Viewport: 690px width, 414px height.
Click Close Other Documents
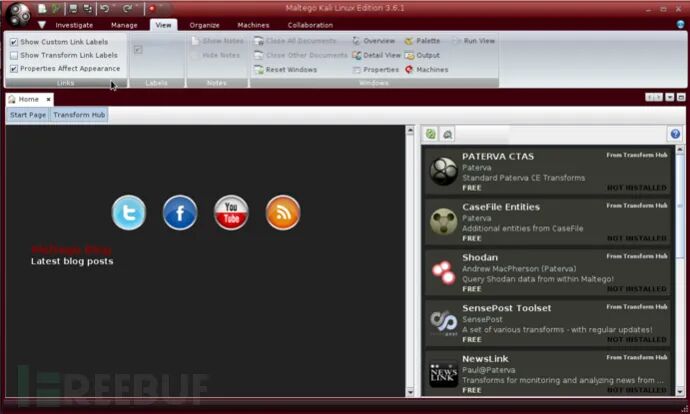coord(301,55)
